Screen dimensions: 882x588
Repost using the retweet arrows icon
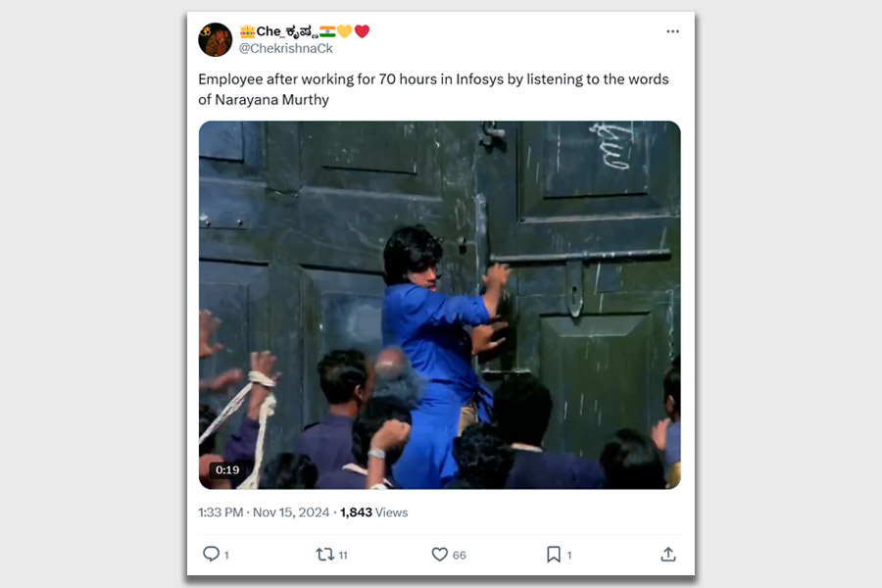coord(324,555)
